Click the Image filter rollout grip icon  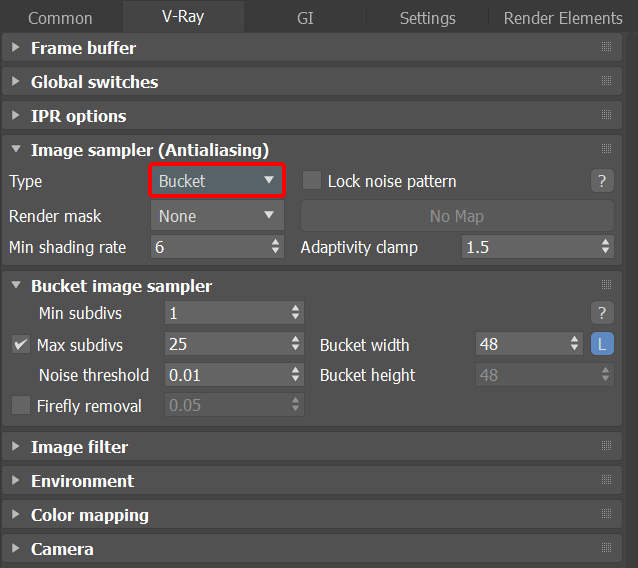tap(606, 447)
